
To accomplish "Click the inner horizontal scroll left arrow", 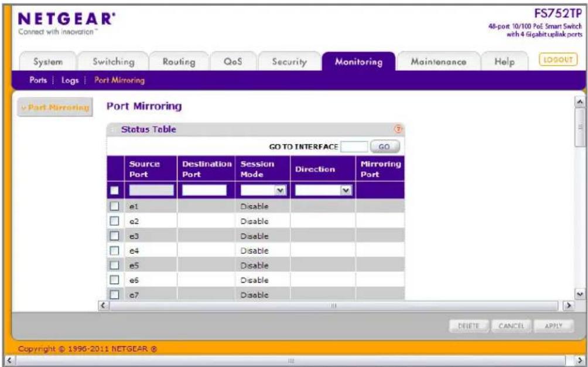I will coord(103,305).
